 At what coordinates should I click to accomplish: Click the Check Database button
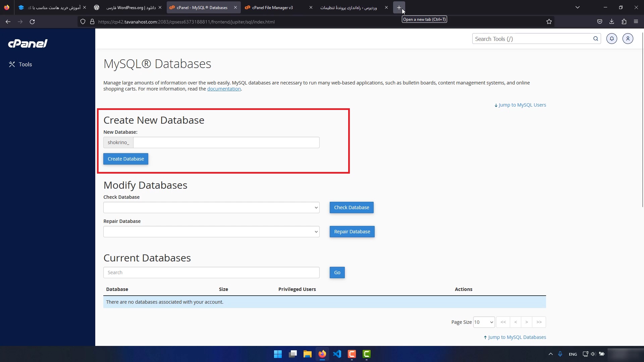[352, 207]
